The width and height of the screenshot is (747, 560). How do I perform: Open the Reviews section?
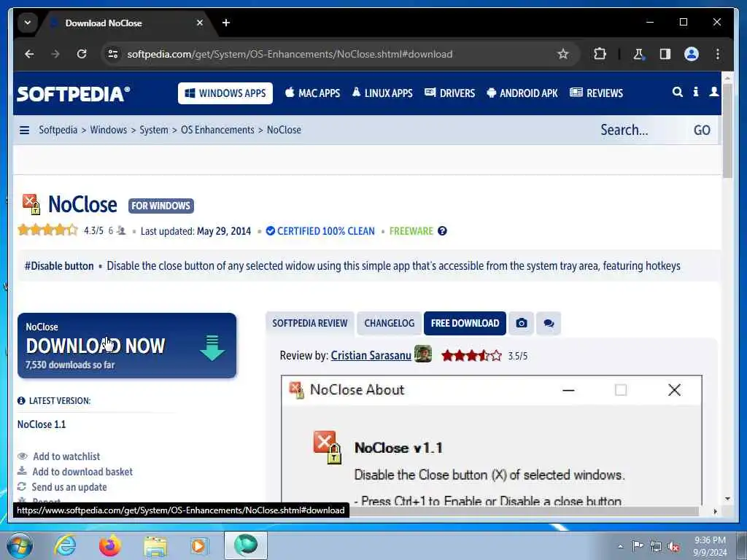(x=597, y=93)
